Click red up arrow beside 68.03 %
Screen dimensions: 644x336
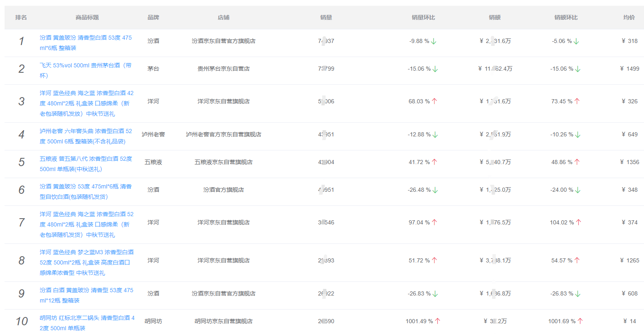coord(434,101)
